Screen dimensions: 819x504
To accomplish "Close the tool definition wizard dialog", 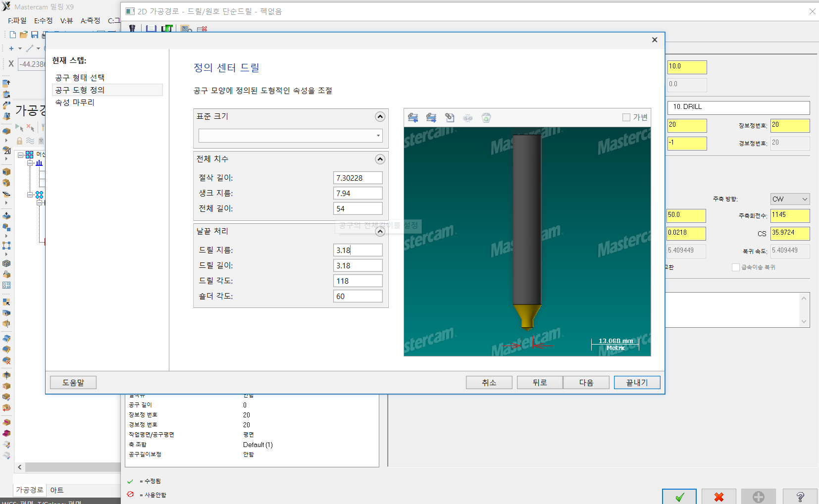I will (655, 40).
